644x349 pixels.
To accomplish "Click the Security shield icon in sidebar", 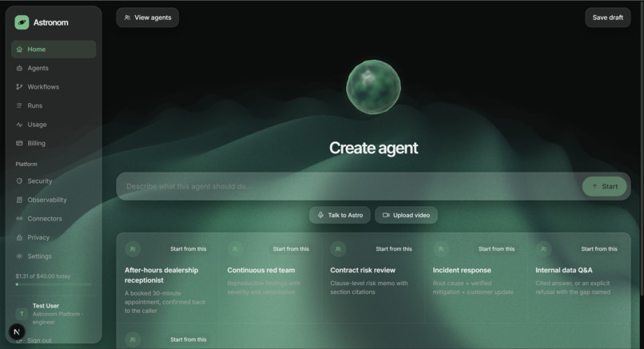I will click(19, 181).
